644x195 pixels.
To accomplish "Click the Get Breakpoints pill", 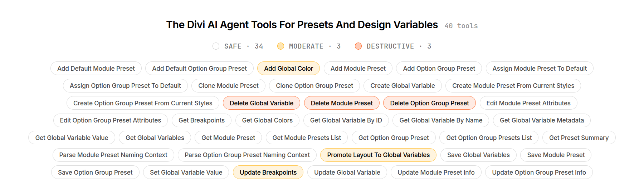I will 201,120.
